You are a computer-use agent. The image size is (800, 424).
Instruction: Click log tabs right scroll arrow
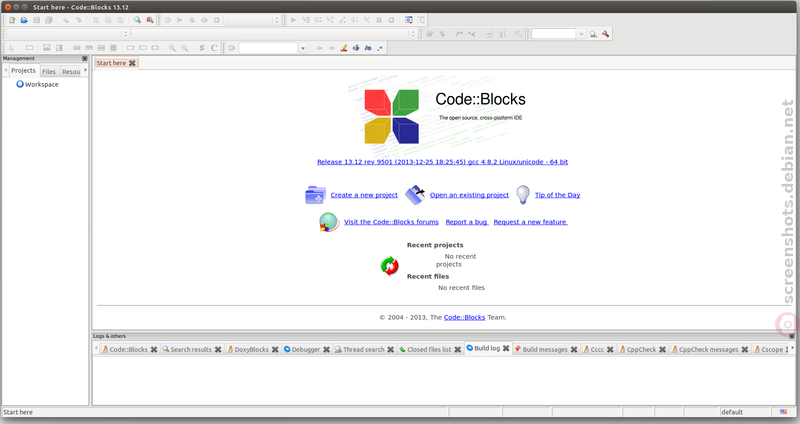point(792,348)
